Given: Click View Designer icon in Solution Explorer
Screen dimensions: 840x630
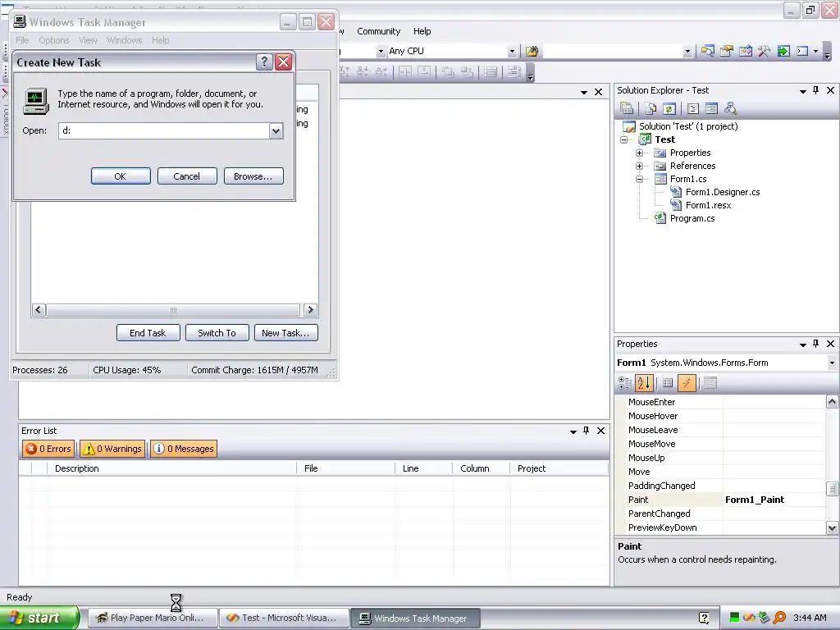Looking at the screenshot, I should point(711,109).
